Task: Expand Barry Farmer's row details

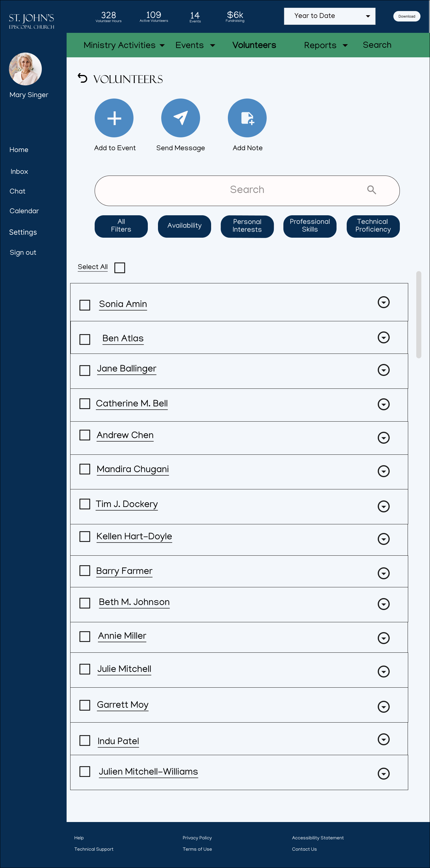Action: (383, 573)
